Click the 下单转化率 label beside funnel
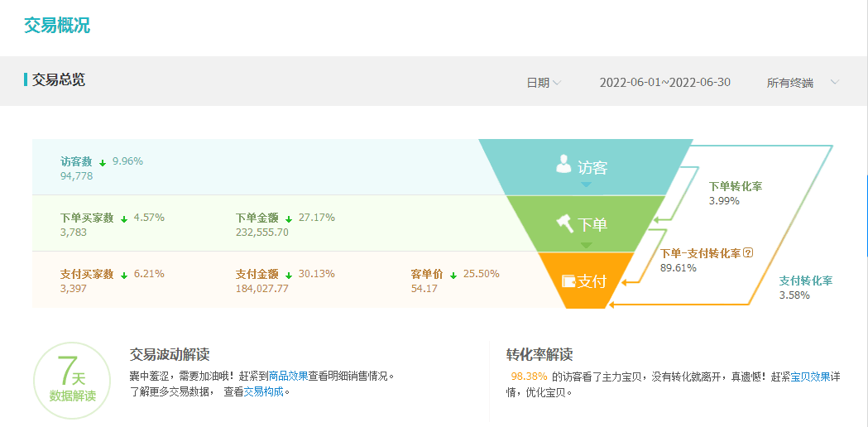The height and width of the screenshot is (427, 868). coord(736,187)
